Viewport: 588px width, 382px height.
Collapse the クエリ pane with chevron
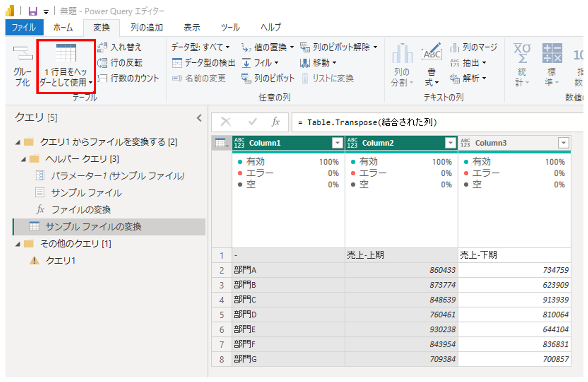point(199,118)
